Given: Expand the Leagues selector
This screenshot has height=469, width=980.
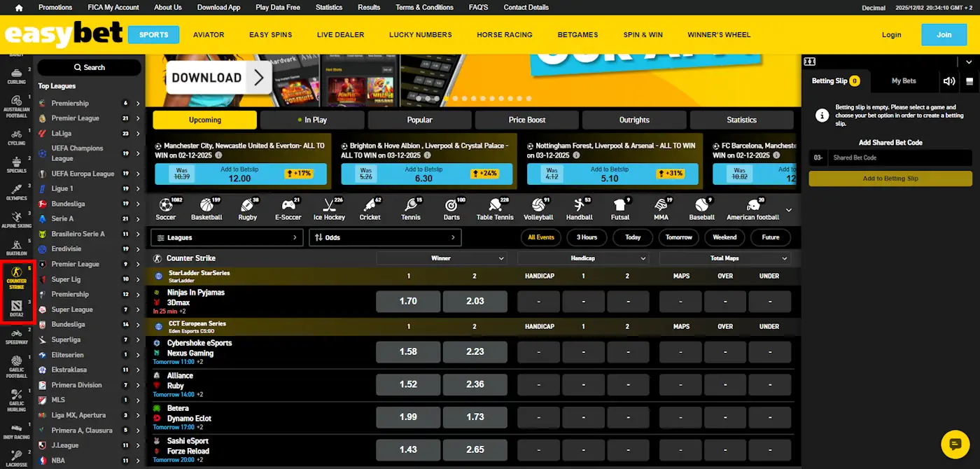Looking at the screenshot, I should [226, 237].
